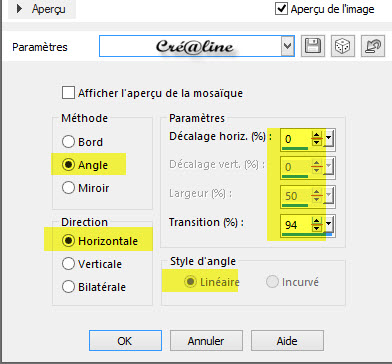Click the Annuler button
Viewport: 392px width, 364px height.
coord(206,341)
